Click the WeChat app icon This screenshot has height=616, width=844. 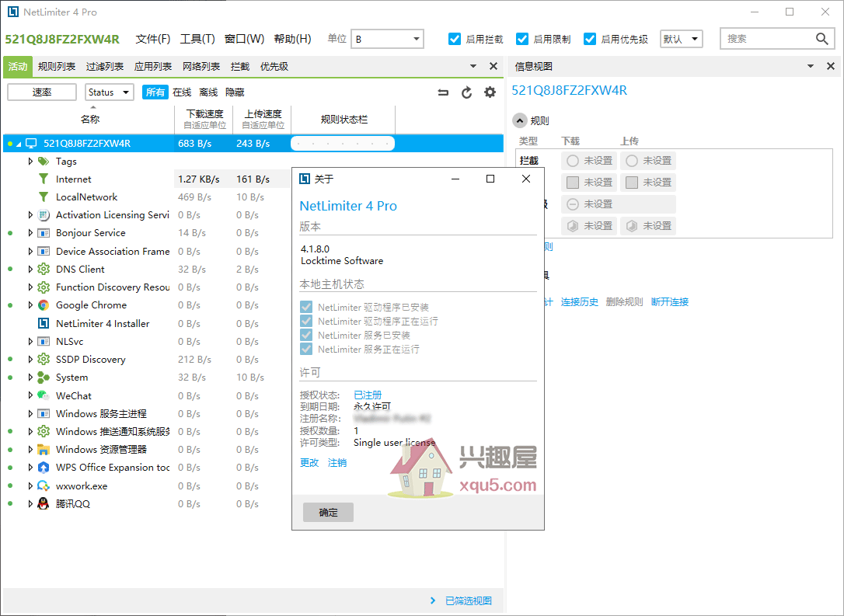(44, 395)
